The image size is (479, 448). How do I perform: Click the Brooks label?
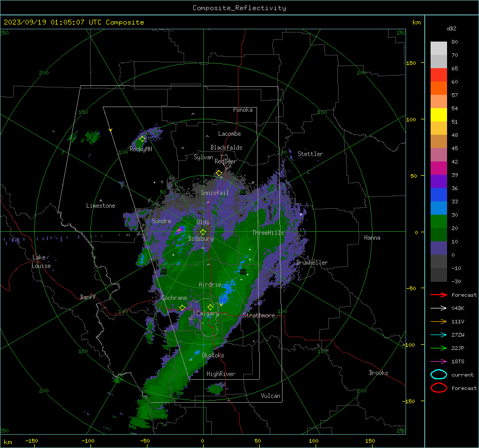(x=378, y=373)
